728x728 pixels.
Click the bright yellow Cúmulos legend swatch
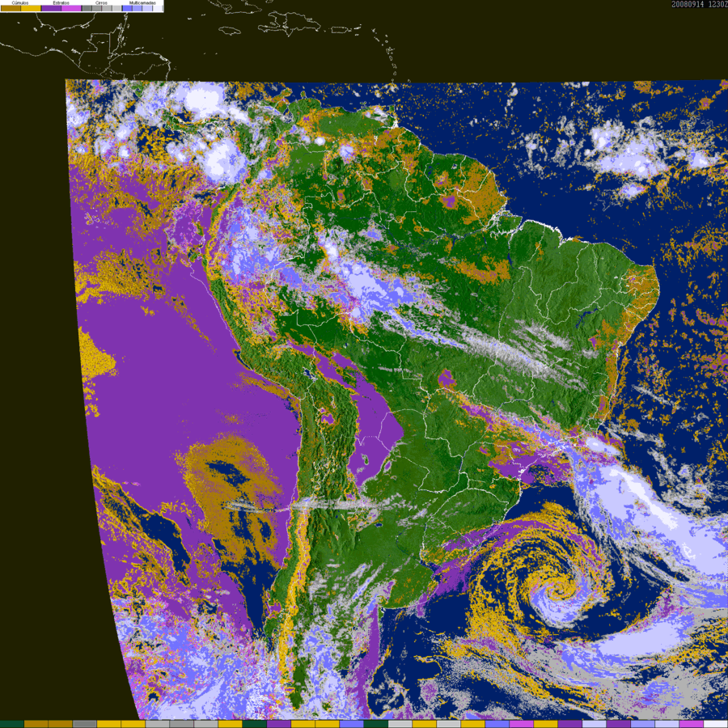coord(31,8)
